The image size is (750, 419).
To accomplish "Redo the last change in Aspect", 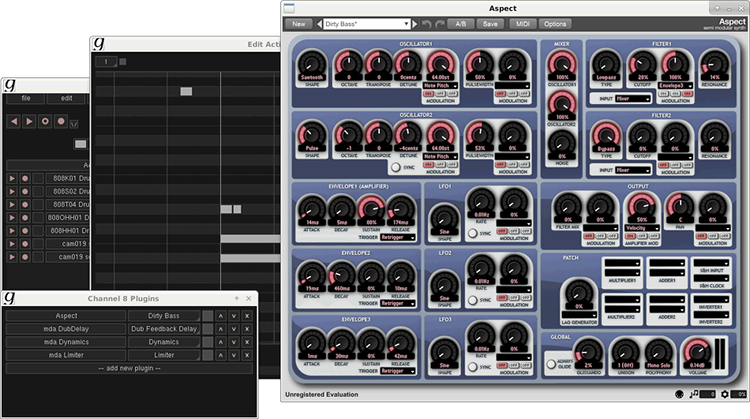I will (440, 24).
